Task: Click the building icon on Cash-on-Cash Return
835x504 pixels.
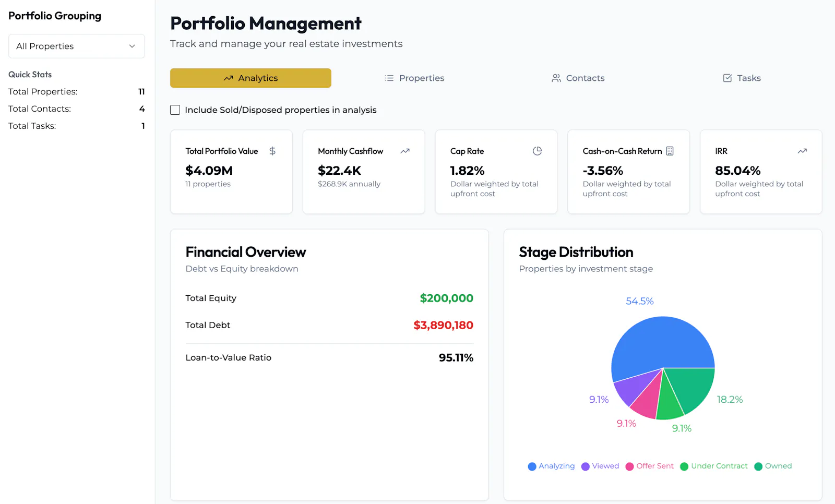Action: 670,151
